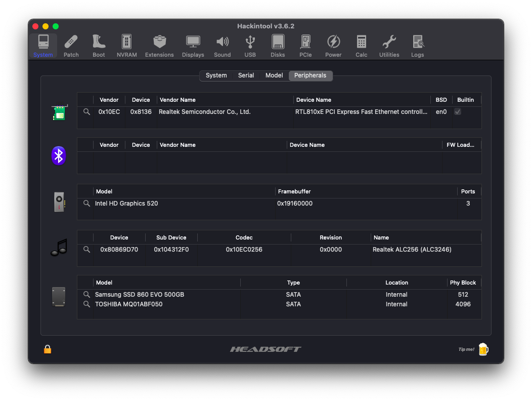Viewport: 532px width, 401px height.
Task: Click the music note audio icon
Action: [x=59, y=248]
